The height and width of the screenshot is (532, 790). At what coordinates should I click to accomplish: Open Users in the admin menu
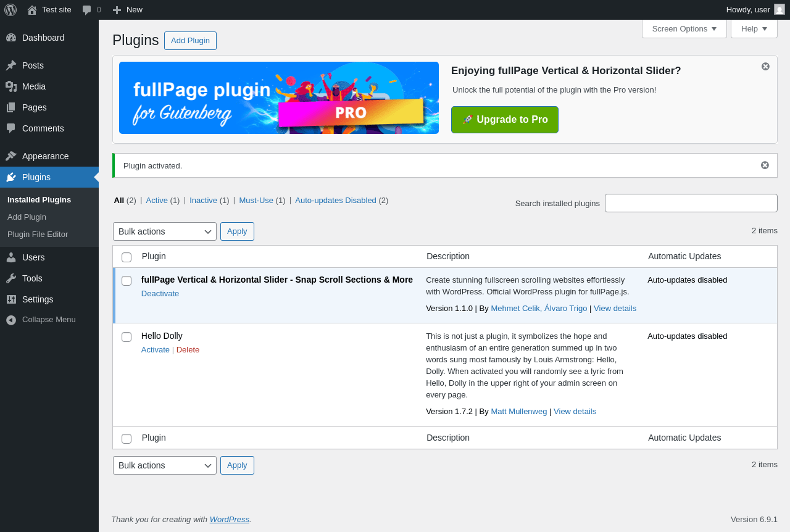pos(49,257)
